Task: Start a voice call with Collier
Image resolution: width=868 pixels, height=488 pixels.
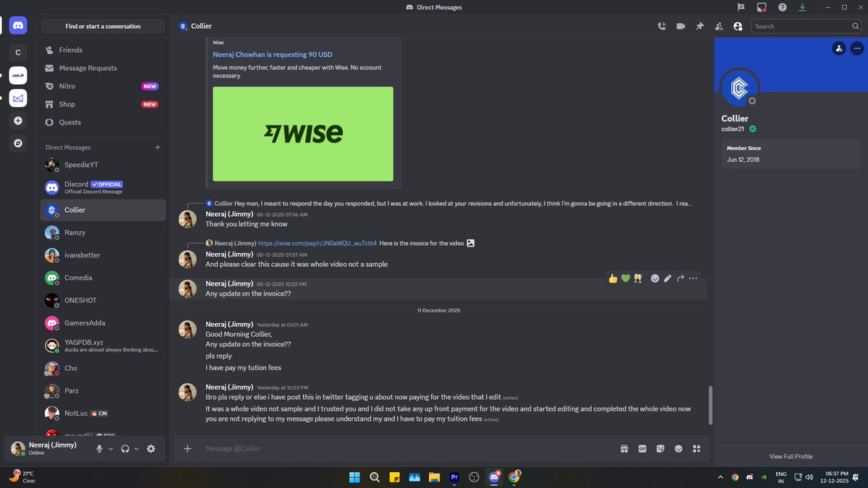Action: pyautogui.click(x=662, y=26)
